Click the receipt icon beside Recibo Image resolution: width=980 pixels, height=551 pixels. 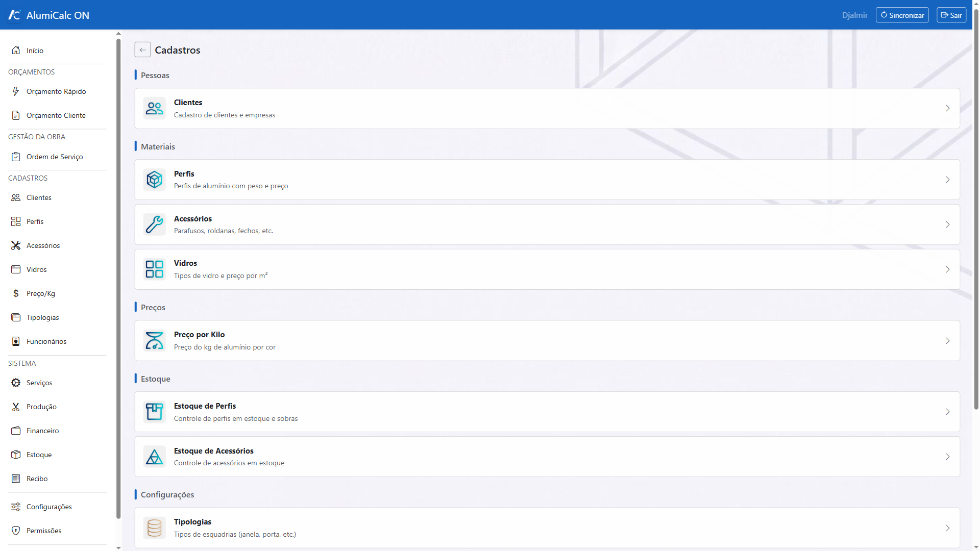(16, 479)
